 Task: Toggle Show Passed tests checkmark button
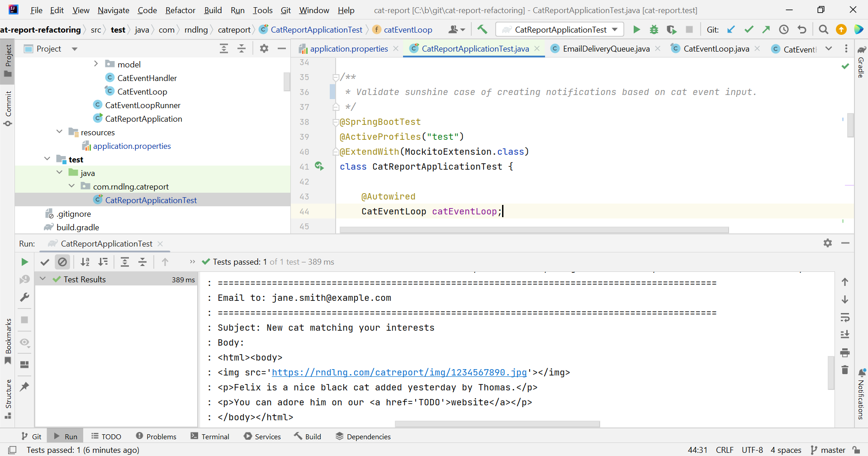[x=44, y=262]
